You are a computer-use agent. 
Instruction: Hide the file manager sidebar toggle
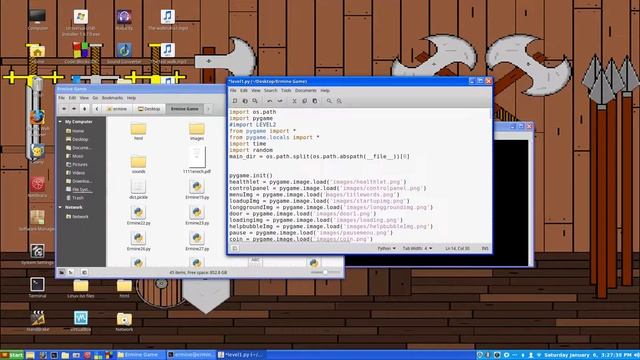pyautogui.click(x=84, y=272)
